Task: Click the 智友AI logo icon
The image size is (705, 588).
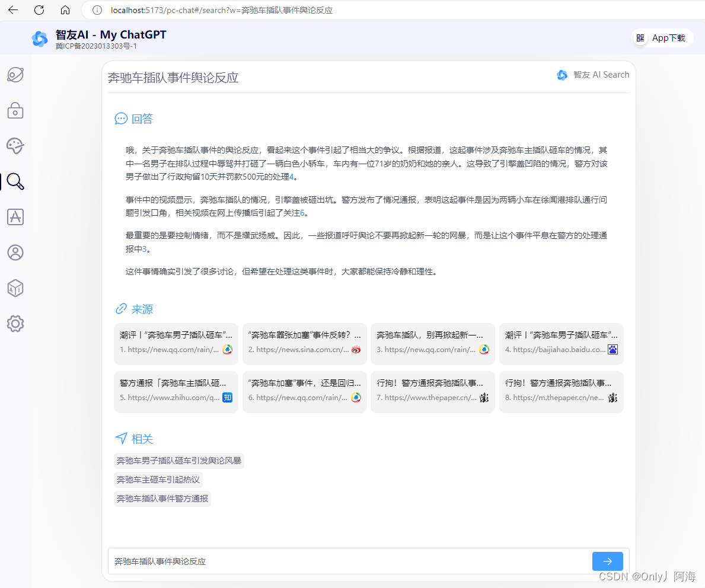Action: click(40, 39)
